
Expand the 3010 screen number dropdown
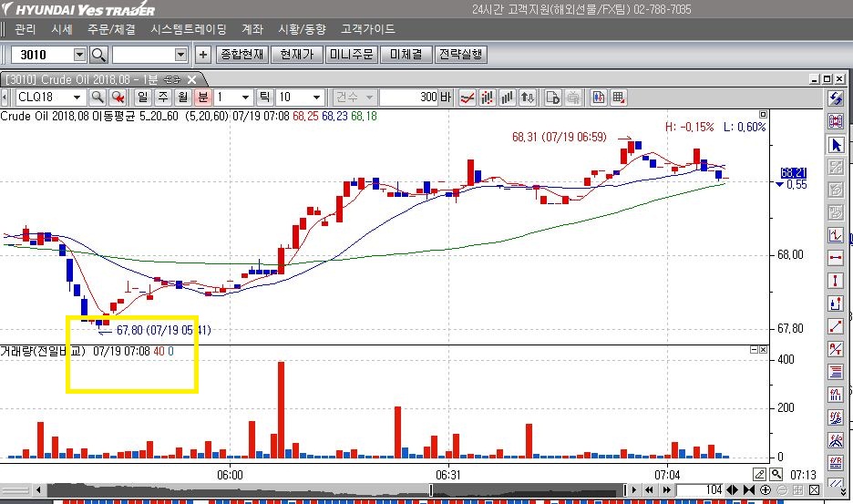(78, 55)
